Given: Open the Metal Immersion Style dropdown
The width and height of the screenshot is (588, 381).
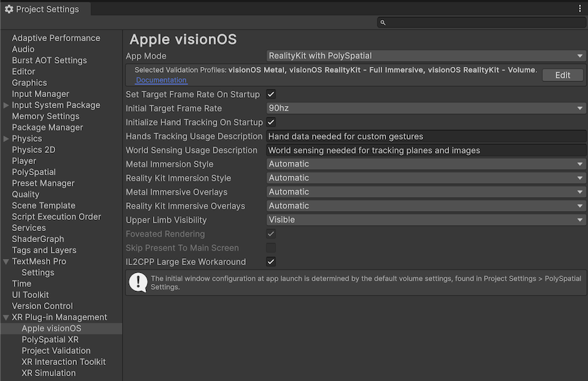Looking at the screenshot, I should 426,164.
